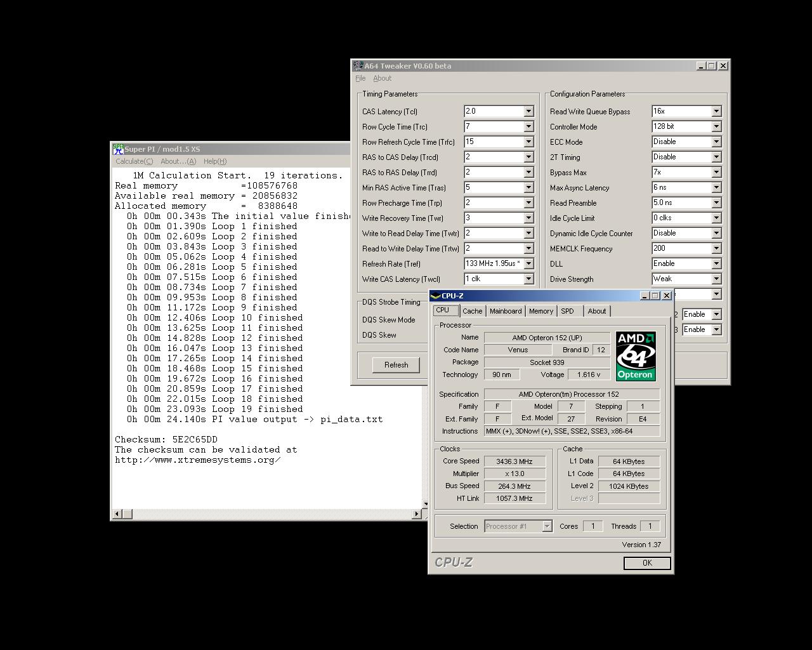The image size is (812, 650).
Task: Click the Checksum: 5E2C65DD line in Super PI
Action: click(x=166, y=439)
